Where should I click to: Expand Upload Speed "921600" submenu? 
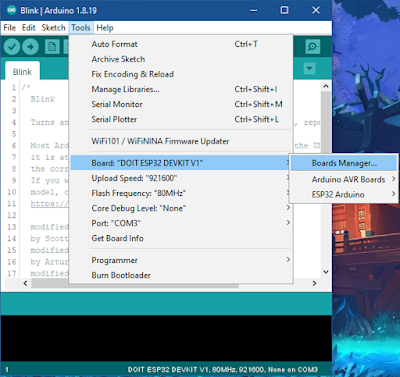pyautogui.click(x=181, y=178)
